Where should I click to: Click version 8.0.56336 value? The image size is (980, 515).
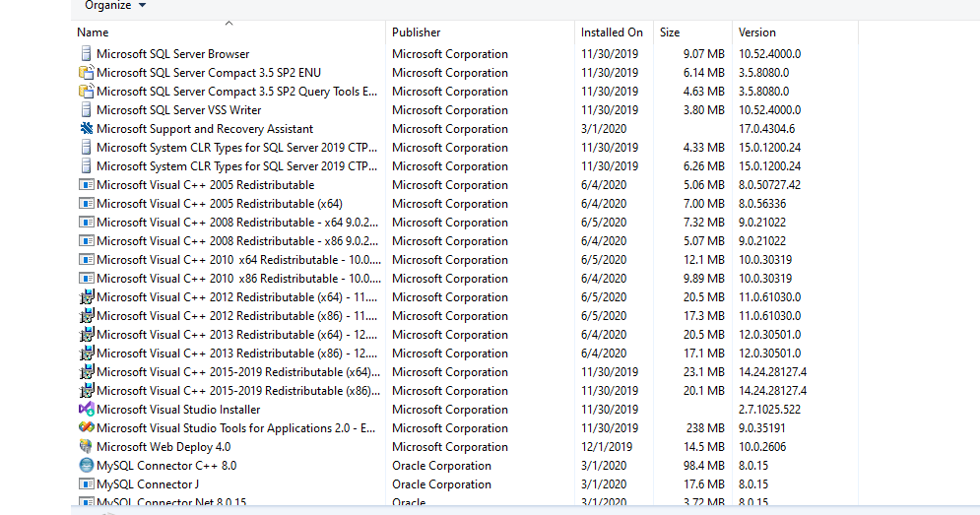pos(762,205)
